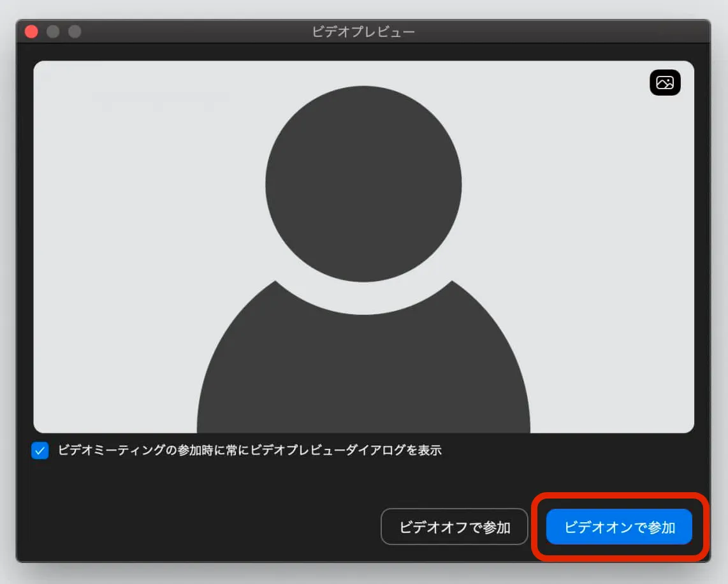The width and height of the screenshot is (728, 584).
Task: Select the outlined video-off join button
Action: pos(454,527)
